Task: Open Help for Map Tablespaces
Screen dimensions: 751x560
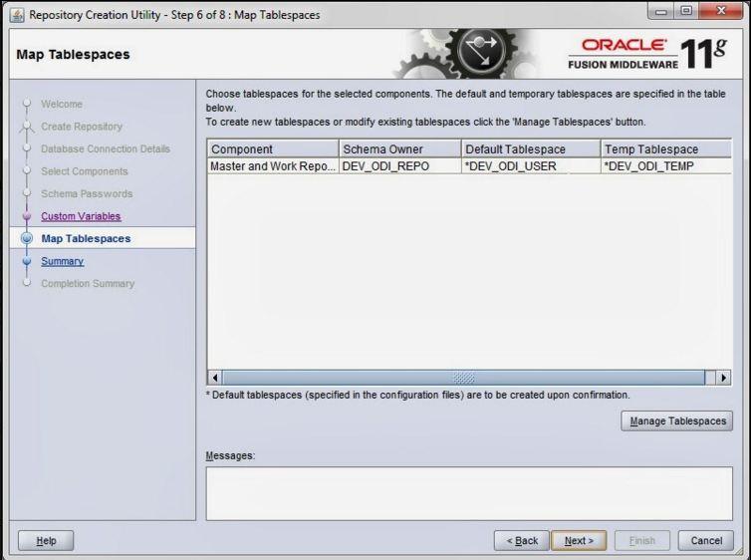Action: click(x=46, y=540)
